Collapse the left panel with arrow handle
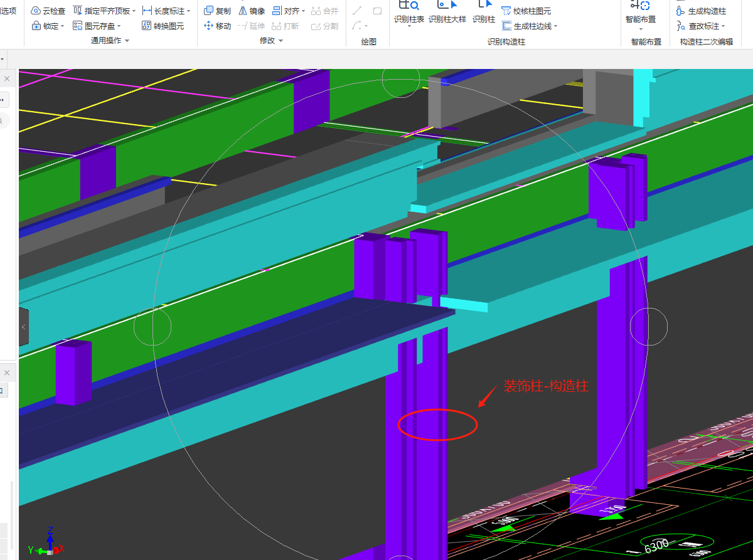This screenshot has height=560, width=753. click(23, 327)
